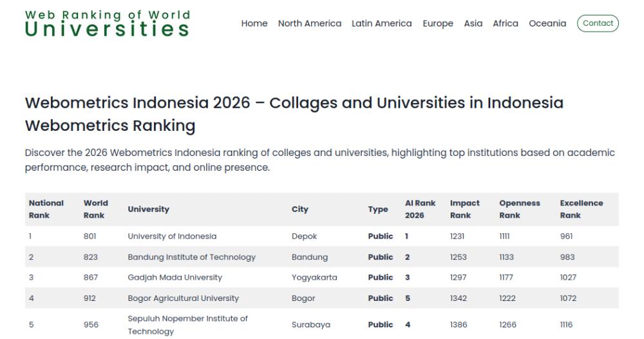Open the Web Ranking of World Universities logo

pos(107,23)
